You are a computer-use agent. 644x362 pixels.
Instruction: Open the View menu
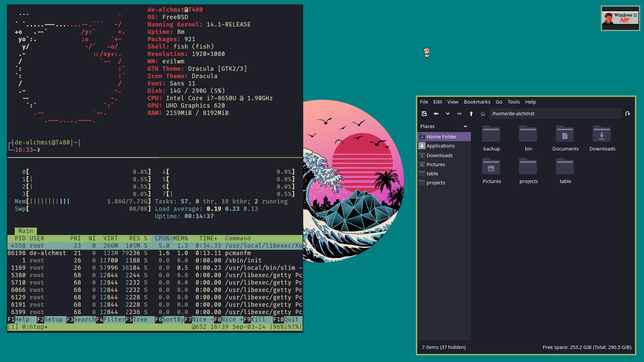[x=452, y=102]
